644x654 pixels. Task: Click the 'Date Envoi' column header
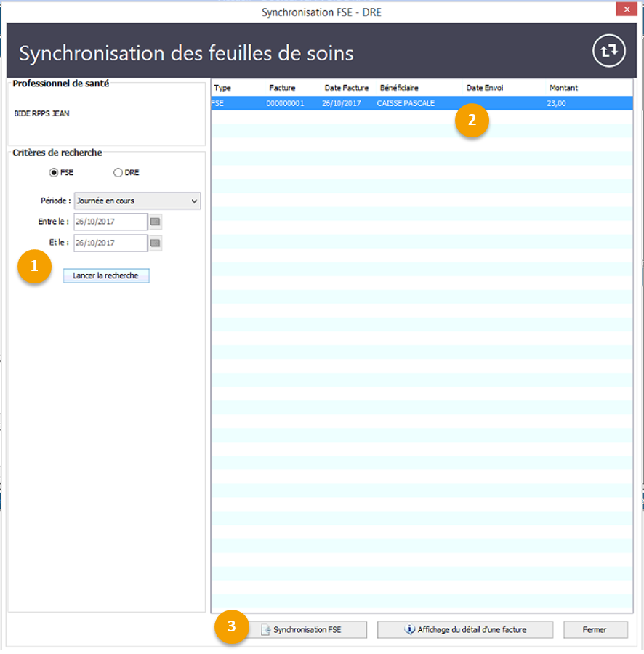click(484, 88)
